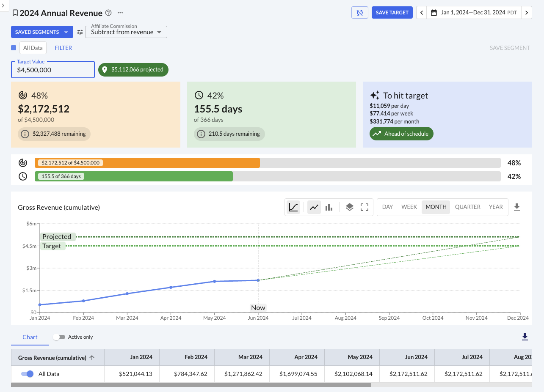Select the line chart view icon
Viewport: 544px width, 392px height.
click(x=314, y=207)
